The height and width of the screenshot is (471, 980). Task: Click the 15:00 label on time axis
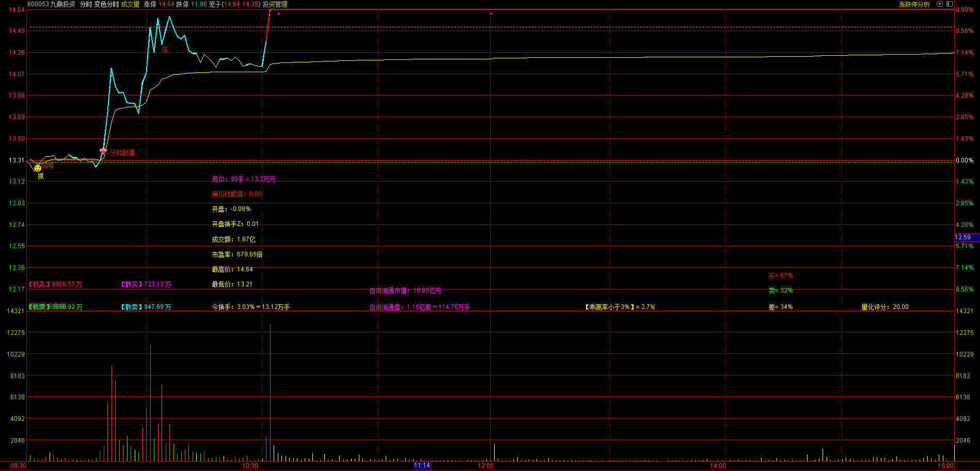(x=946, y=466)
